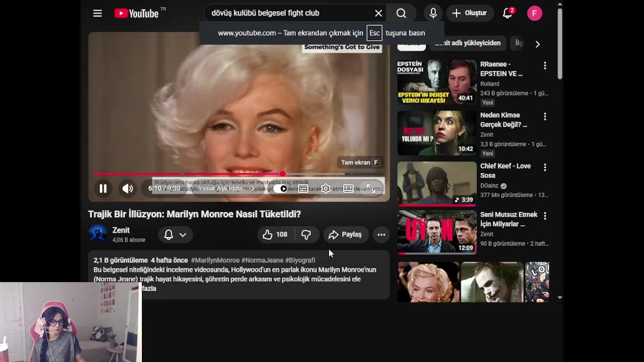The image size is (644, 362).
Task: Start voice search with microphone icon
Action: 433,14
